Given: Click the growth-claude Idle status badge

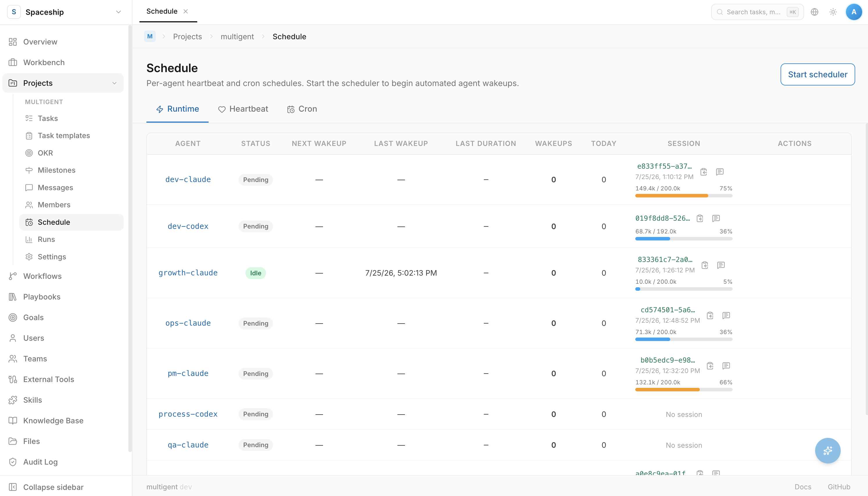Looking at the screenshot, I should [x=256, y=273].
